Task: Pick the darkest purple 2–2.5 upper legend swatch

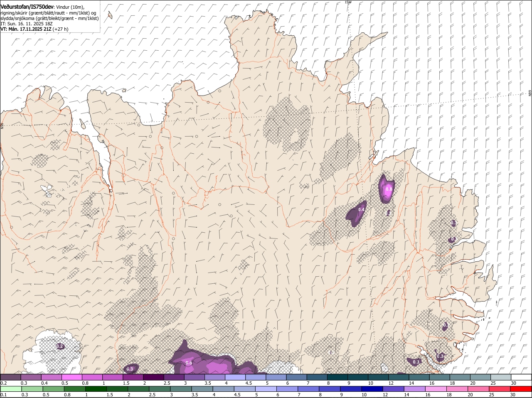Action: tap(153, 377)
